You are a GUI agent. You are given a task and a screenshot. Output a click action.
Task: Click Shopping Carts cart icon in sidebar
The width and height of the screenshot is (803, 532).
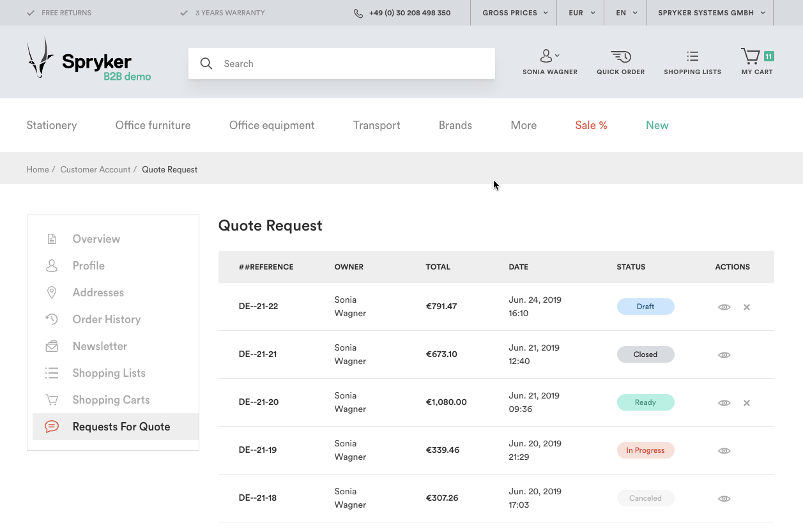[x=52, y=400]
